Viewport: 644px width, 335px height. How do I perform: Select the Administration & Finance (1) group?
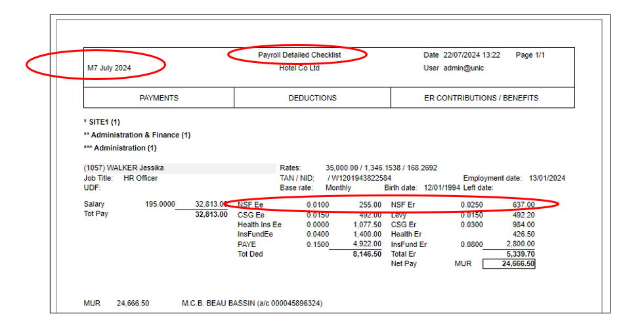[x=140, y=135]
